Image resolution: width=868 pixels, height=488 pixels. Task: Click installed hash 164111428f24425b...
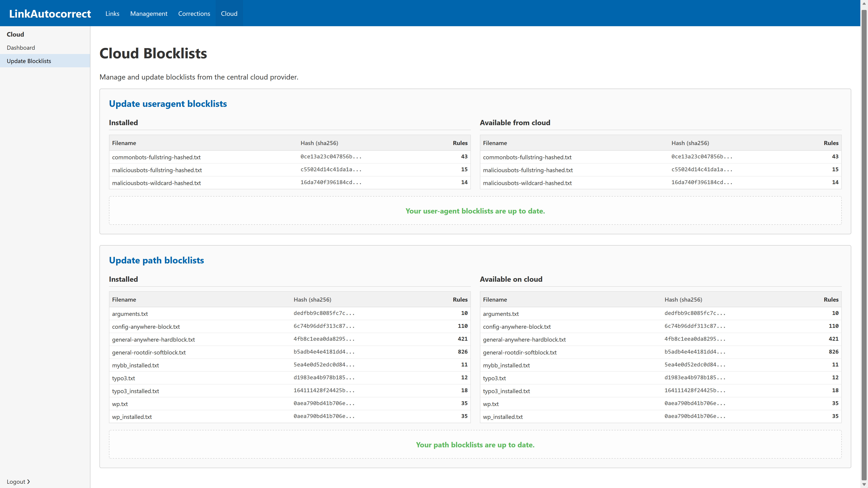(x=324, y=390)
